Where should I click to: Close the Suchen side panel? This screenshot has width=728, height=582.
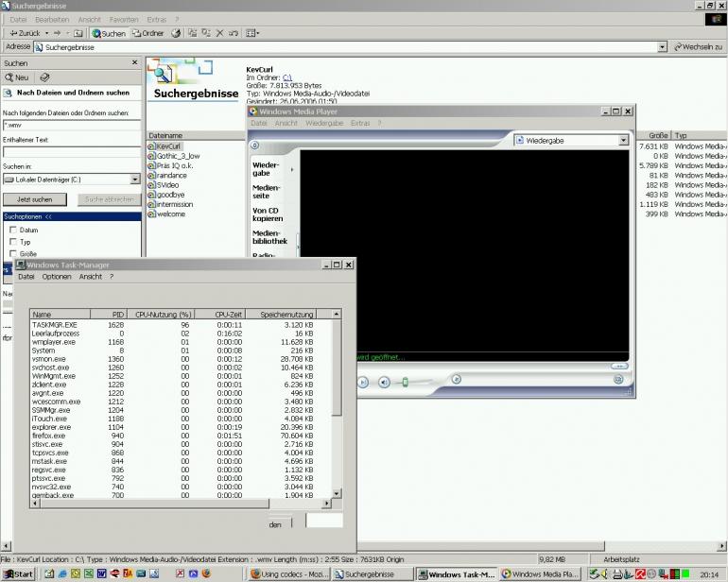[134, 63]
